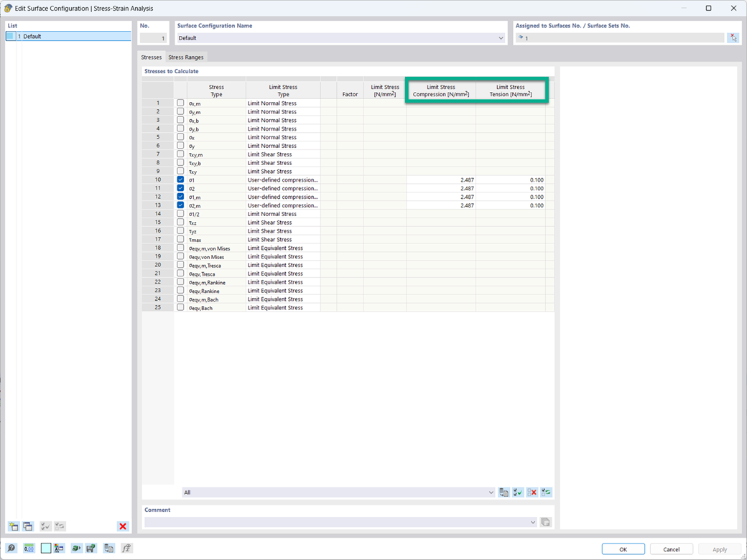
Task: Delete the selected configuration with red X
Action: (123, 526)
